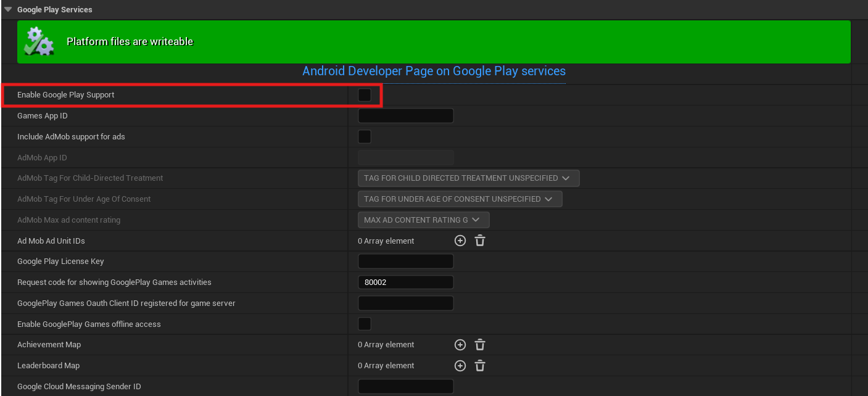Viewport: 868px width, 396px height.
Task: Empty the Leaderboard Map with trash icon
Action: click(480, 366)
